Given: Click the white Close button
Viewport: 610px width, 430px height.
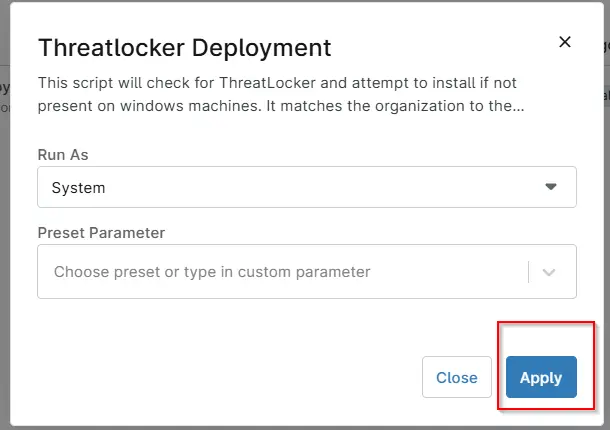Looking at the screenshot, I should (457, 377).
